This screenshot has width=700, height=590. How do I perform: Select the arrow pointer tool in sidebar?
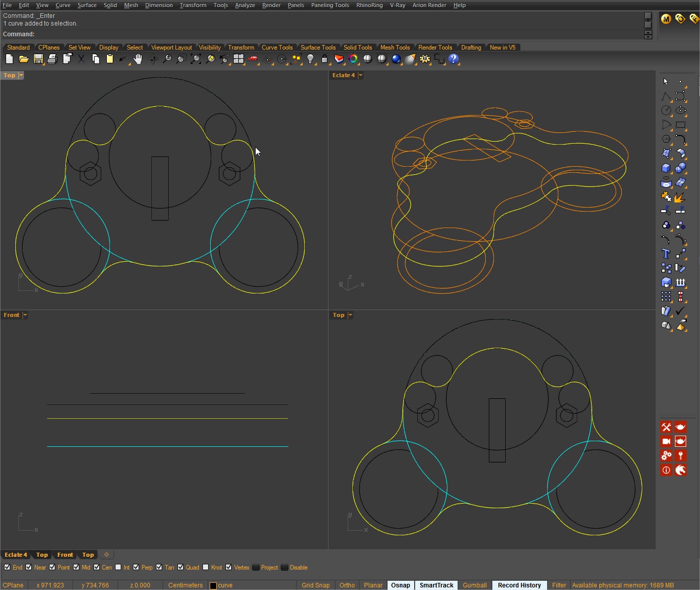coord(666,81)
